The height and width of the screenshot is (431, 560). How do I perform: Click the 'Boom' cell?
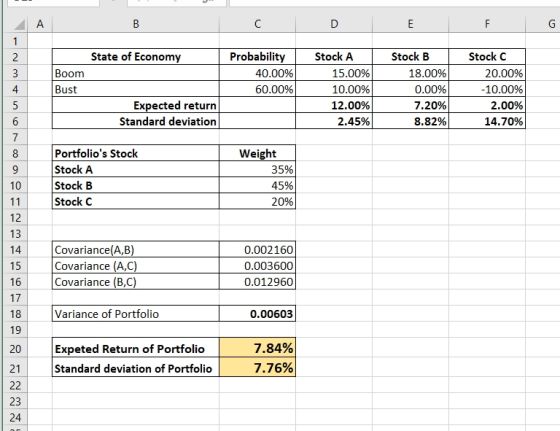tap(136, 73)
